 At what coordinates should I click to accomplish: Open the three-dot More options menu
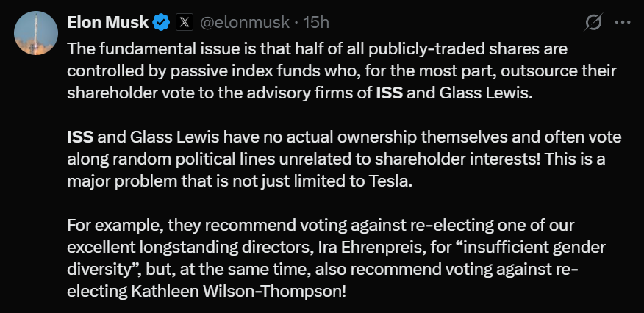623,23
